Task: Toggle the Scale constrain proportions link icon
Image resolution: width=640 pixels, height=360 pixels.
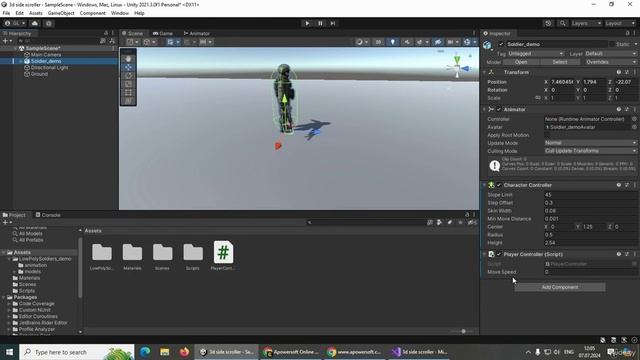Action: (538, 98)
